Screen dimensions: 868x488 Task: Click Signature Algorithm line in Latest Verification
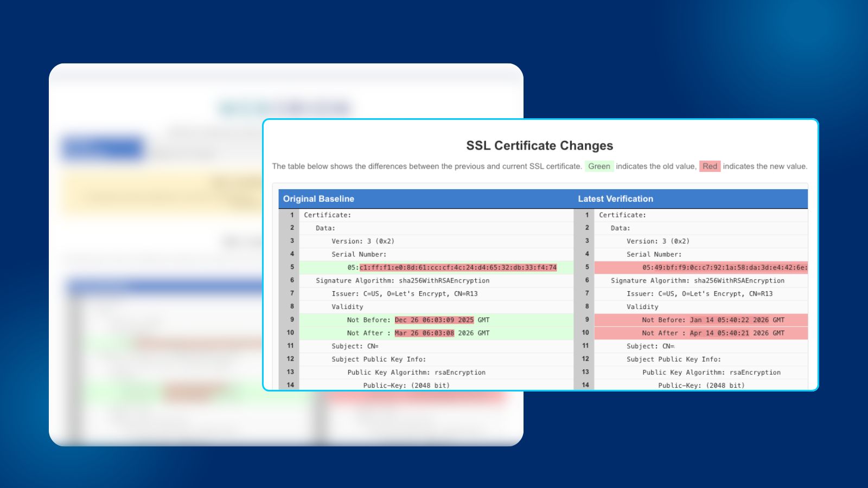[x=697, y=281]
